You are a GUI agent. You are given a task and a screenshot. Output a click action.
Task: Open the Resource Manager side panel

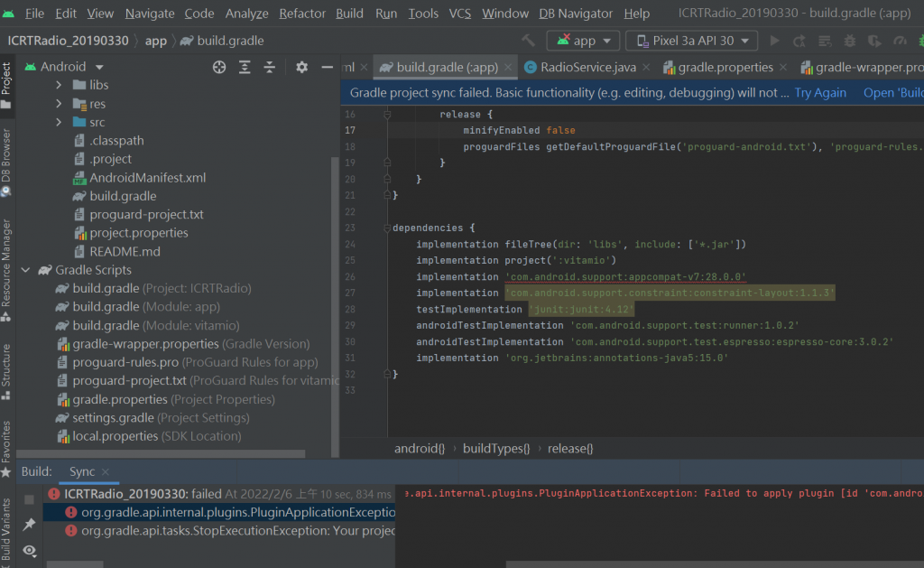tap(6, 270)
